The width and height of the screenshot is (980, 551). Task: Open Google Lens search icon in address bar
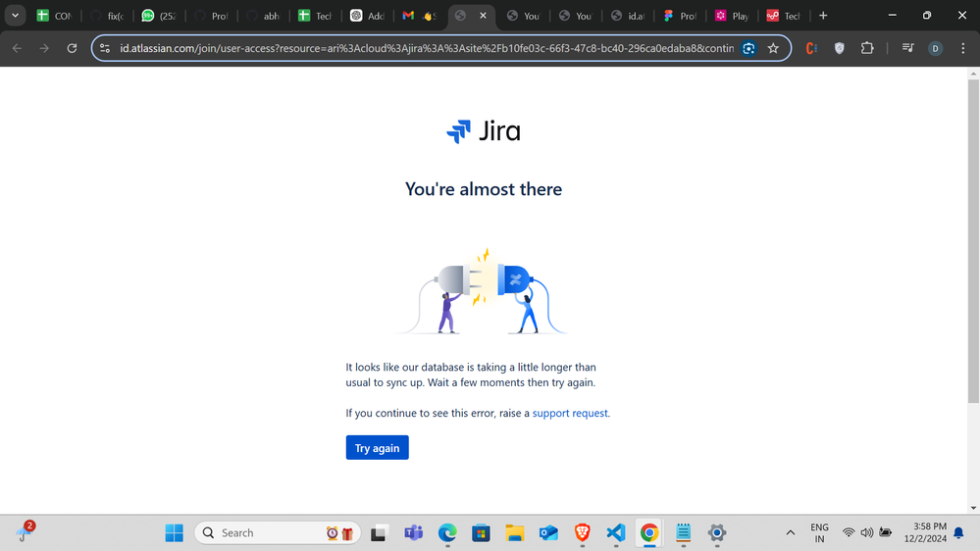point(748,48)
